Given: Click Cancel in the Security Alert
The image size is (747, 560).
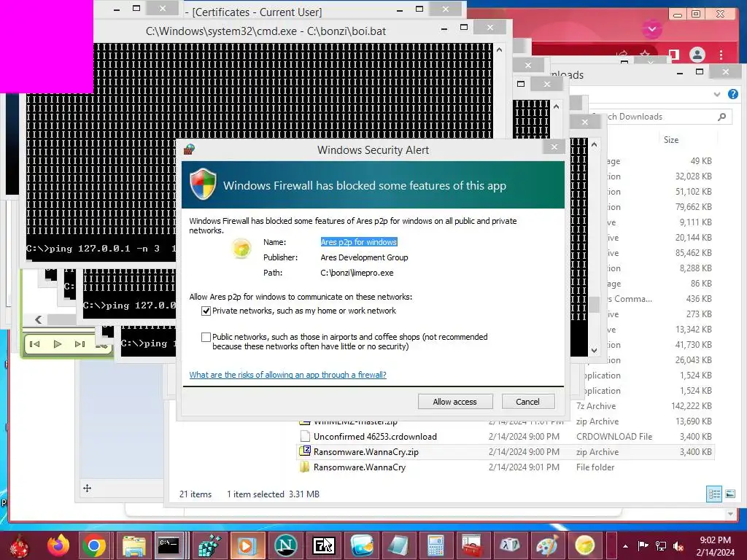Looking at the screenshot, I should [528, 402].
